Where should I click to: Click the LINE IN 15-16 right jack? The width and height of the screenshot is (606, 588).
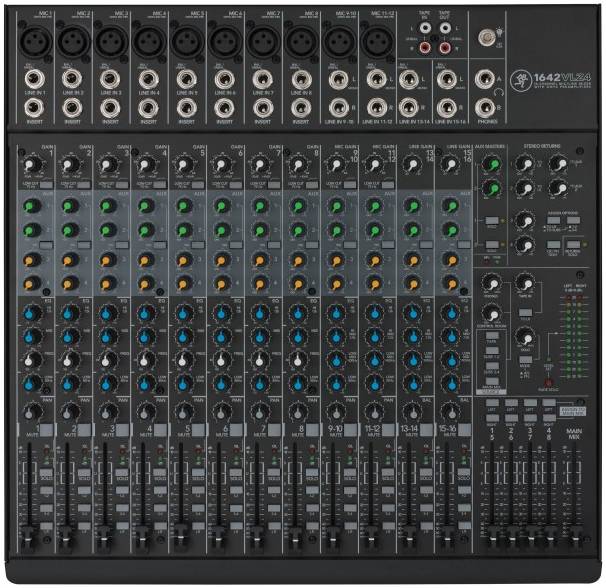(x=447, y=108)
